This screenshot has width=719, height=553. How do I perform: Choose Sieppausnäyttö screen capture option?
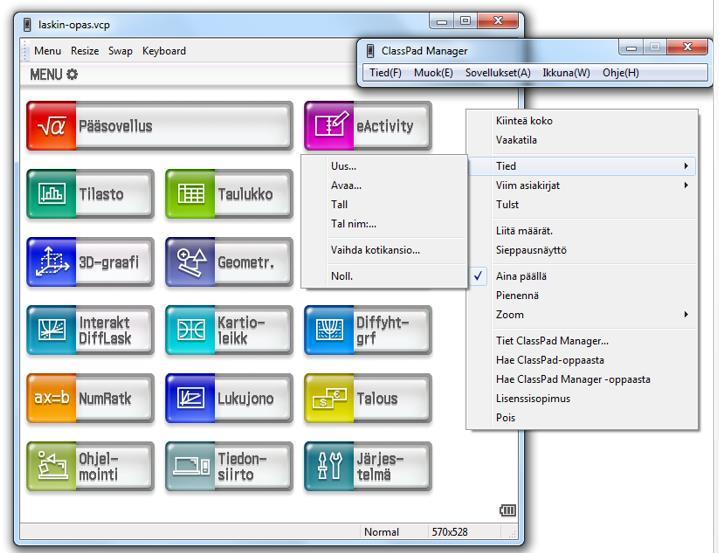(582, 250)
